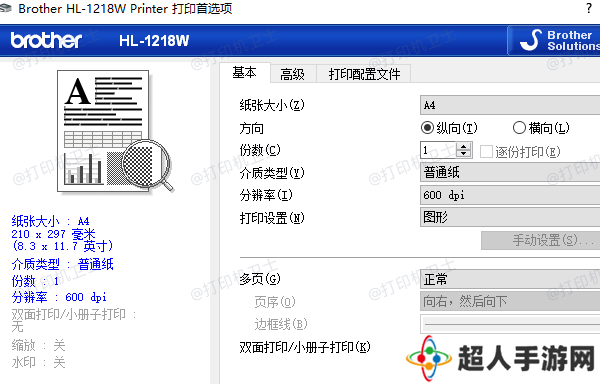Viewport: 600px width, 384px height.
Task: Open the 分辨率 600 dpi dropdown
Action: pos(510,195)
